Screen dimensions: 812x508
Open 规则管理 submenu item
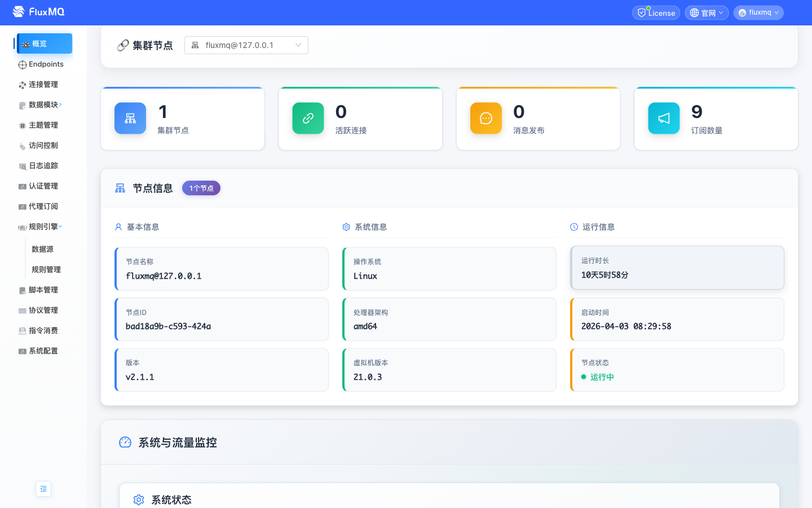click(46, 270)
